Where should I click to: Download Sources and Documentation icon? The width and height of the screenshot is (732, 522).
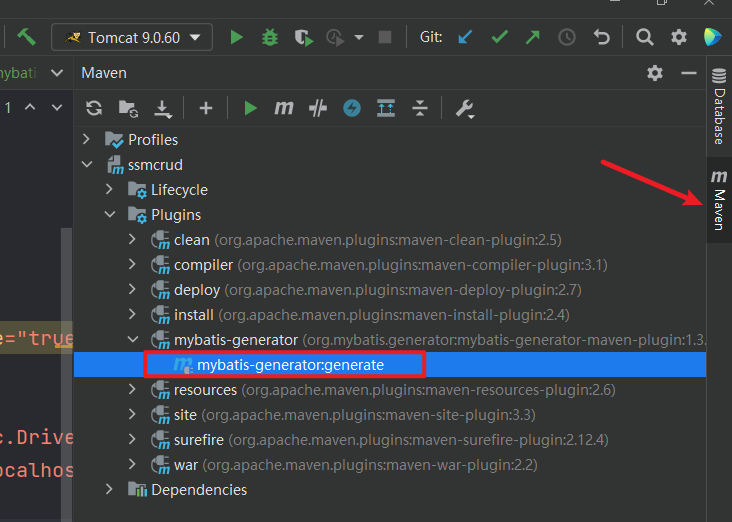click(x=162, y=109)
